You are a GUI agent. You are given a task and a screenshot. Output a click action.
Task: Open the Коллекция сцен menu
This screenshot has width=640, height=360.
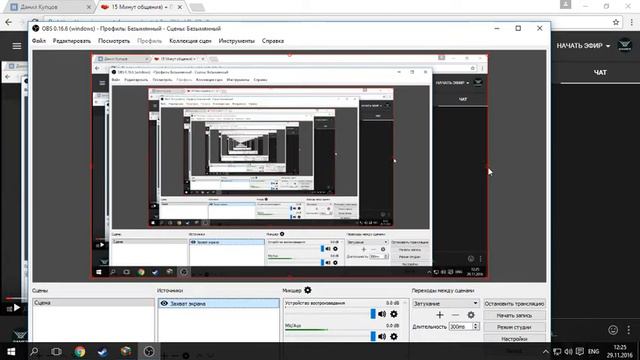190,41
